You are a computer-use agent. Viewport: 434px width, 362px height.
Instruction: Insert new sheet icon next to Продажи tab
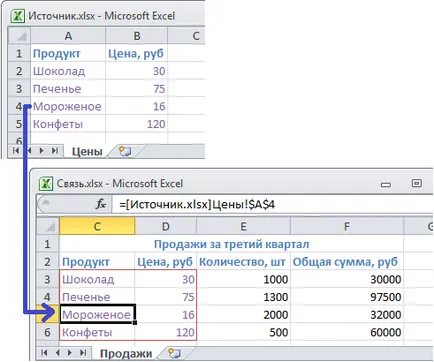click(175, 353)
